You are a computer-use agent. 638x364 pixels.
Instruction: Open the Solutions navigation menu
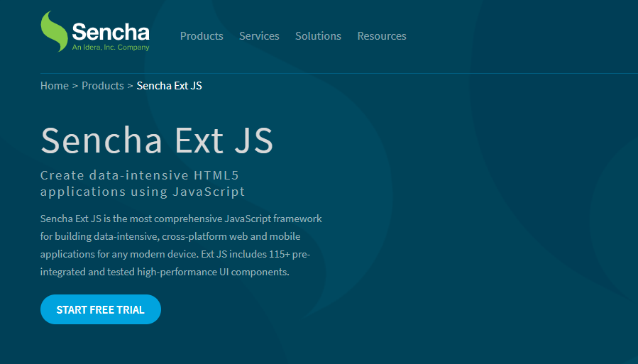pos(318,35)
